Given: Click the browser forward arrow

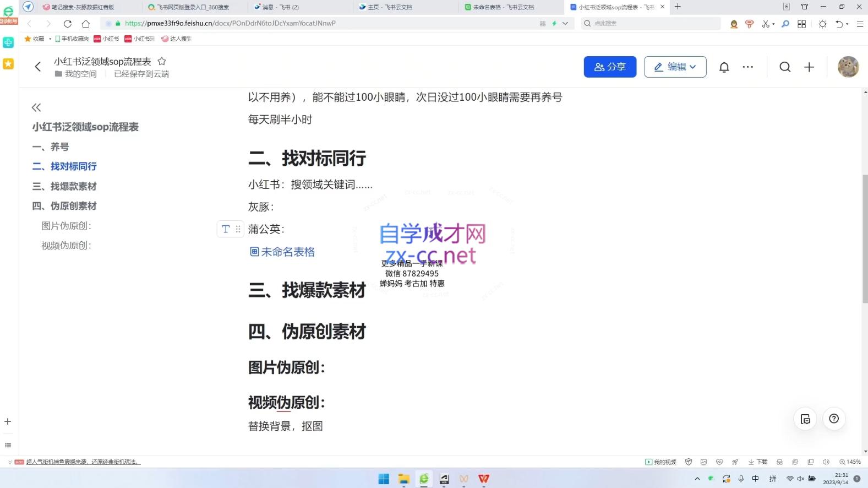Looking at the screenshot, I should (48, 24).
